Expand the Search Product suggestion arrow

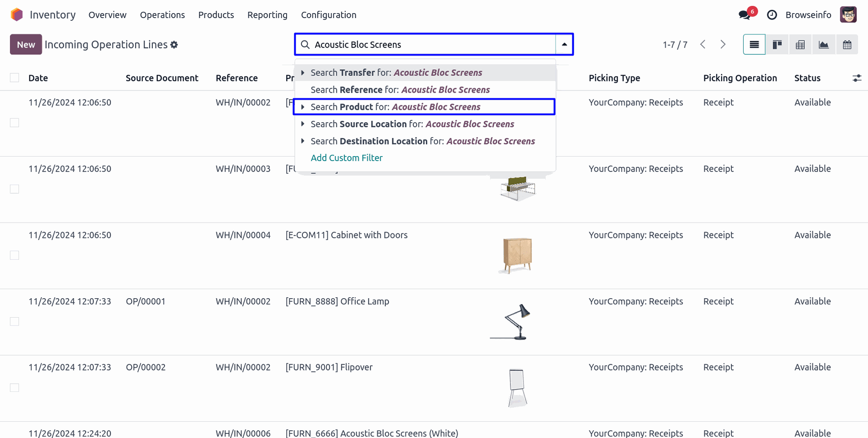point(302,107)
